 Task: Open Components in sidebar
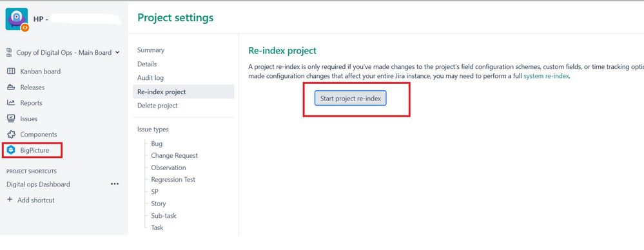click(39, 134)
